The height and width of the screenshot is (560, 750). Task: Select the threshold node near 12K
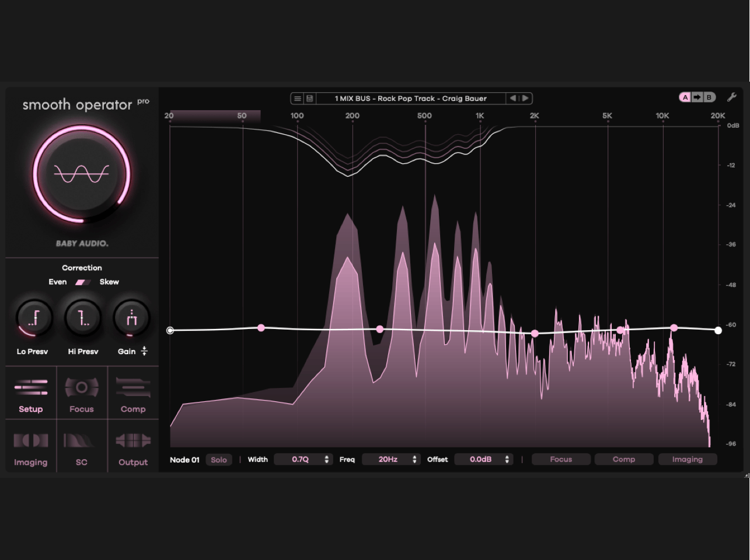coord(674,328)
